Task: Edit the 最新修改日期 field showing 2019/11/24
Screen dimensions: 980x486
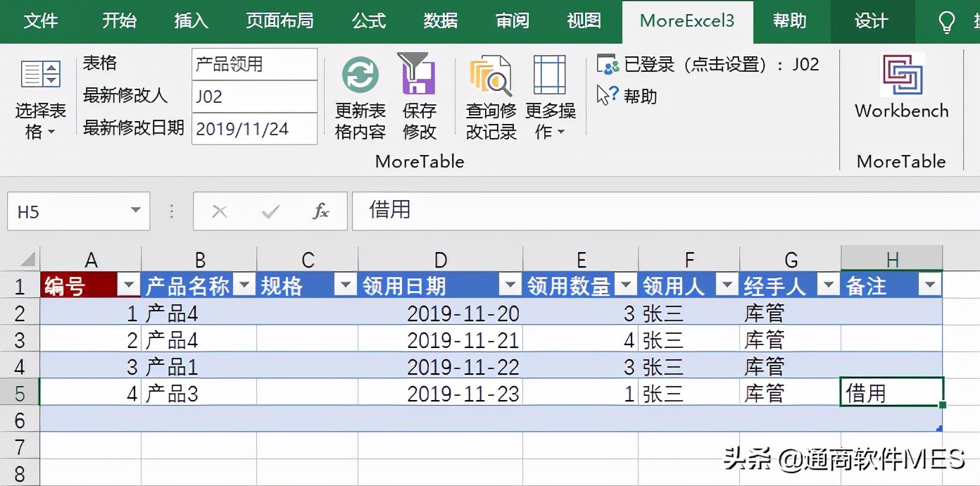Action: point(253,129)
